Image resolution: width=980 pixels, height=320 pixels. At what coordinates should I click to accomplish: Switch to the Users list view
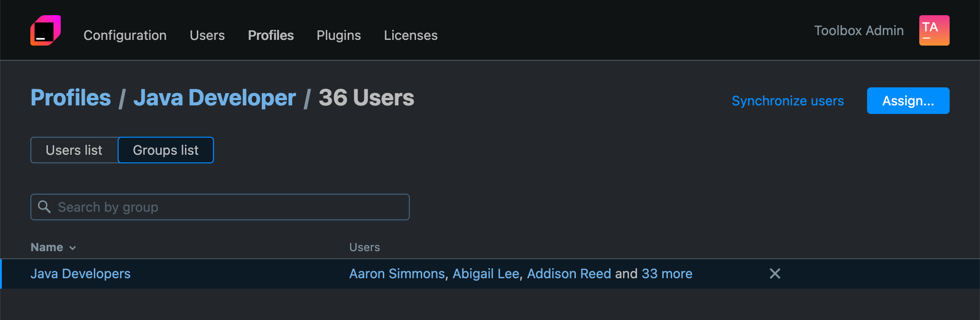pos(74,150)
